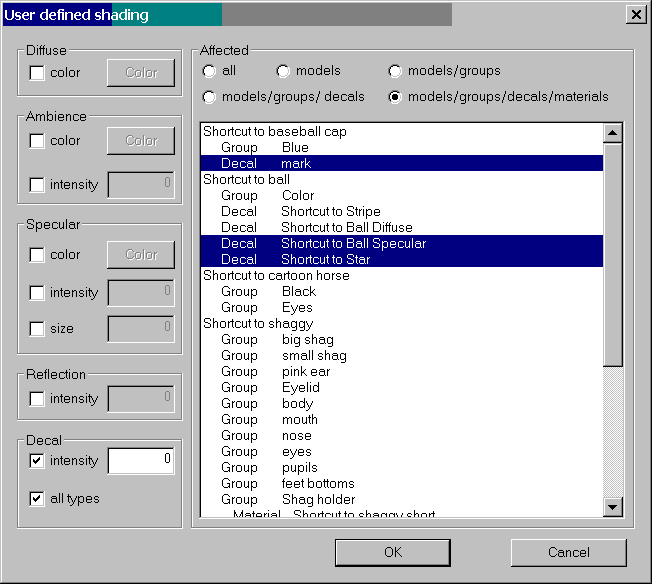The height and width of the screenshot is (584, 652).
Task: Select the Group 'Shag holder' row
Action: tap(402, 500)
